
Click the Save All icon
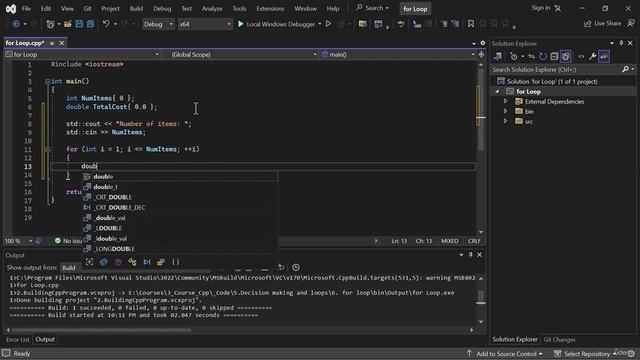(x=90, y=24)
